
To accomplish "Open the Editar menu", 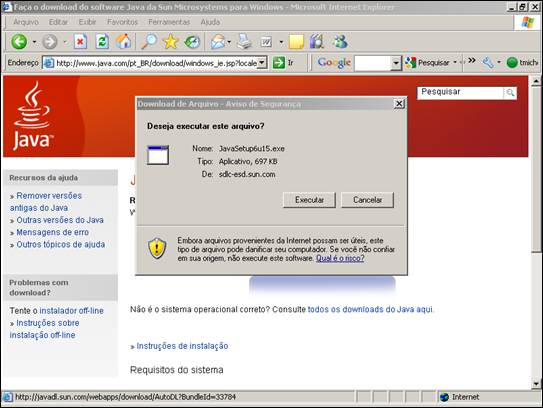I will pos(58,22).
